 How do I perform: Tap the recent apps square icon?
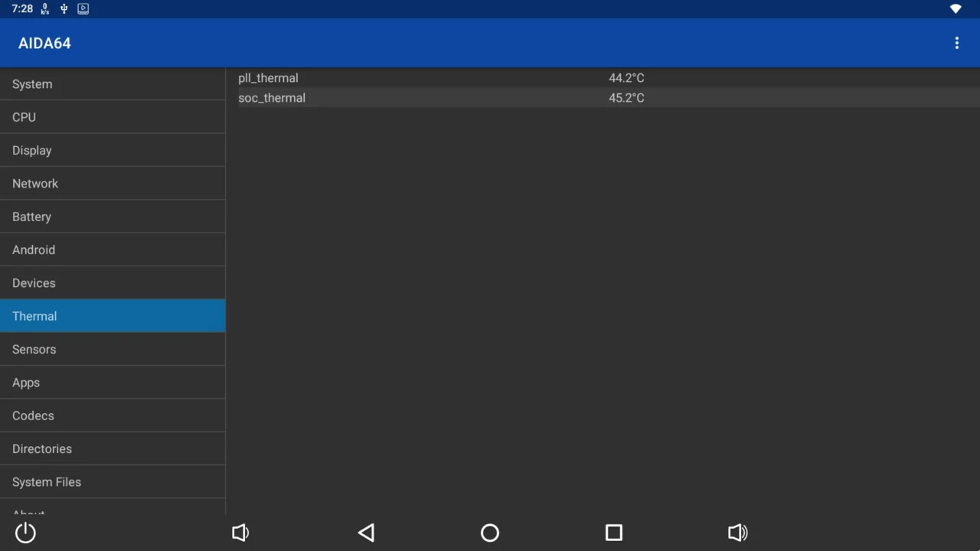[613, 532]
